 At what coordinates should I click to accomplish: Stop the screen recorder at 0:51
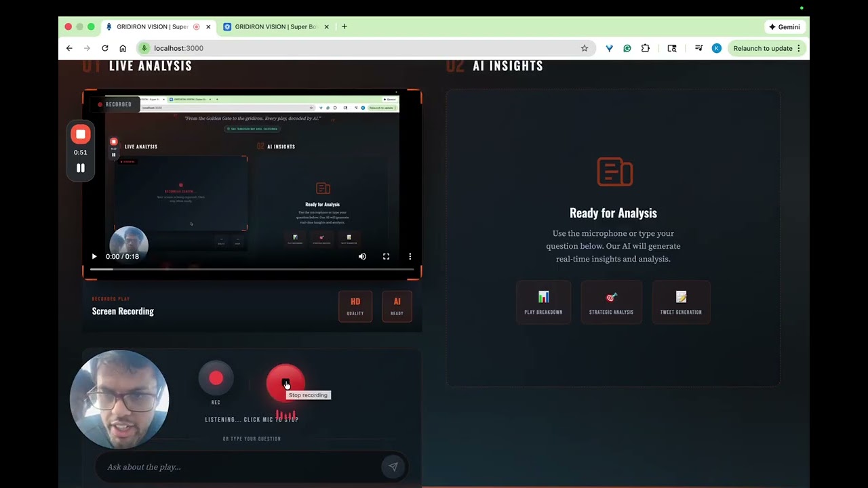click(x=81, y=134)
